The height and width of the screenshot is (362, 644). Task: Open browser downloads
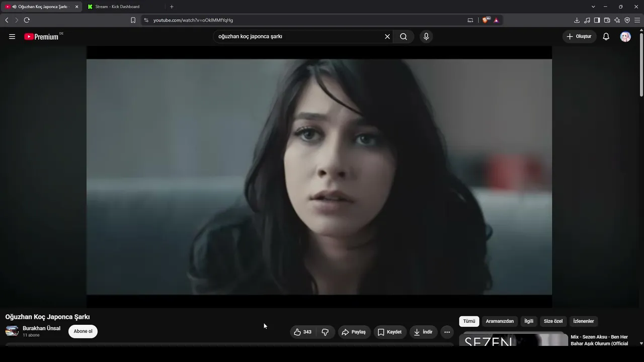577,20
